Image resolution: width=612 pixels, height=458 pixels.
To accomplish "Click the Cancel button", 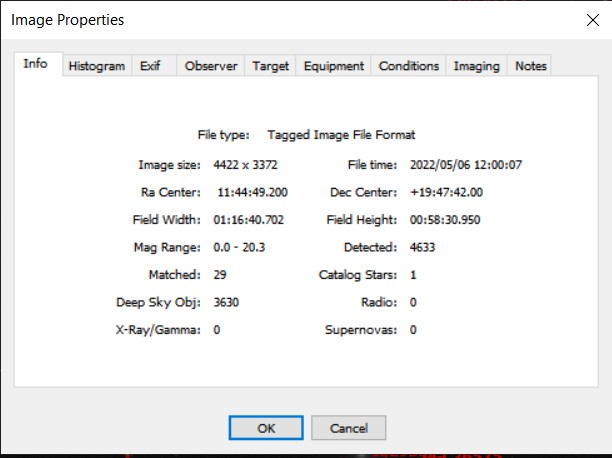I will (349, 428).
